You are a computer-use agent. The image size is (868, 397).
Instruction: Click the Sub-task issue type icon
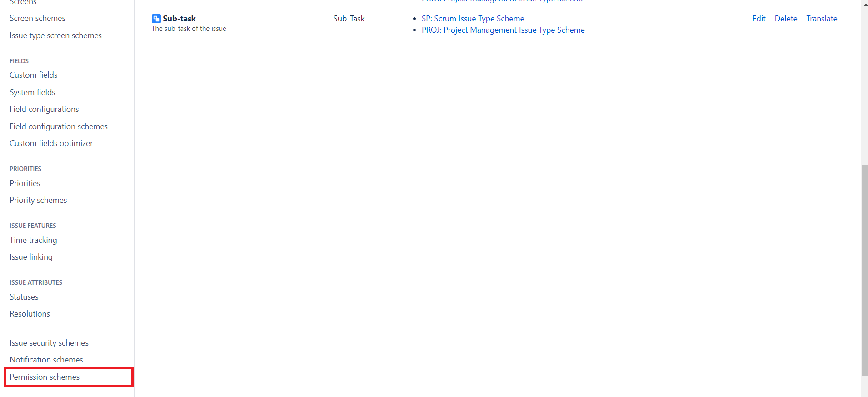pyautogui.click(x=156, y=19)
